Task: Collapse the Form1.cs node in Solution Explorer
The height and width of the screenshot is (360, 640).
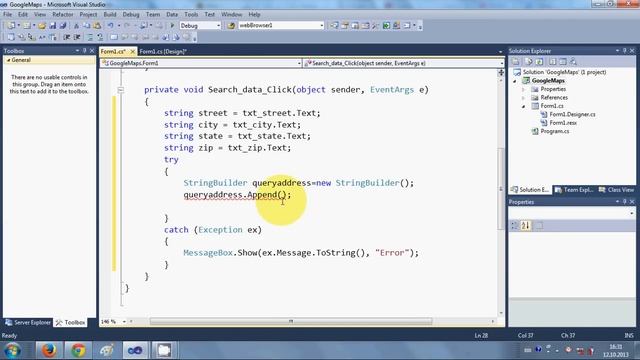Action: (524, 106)
